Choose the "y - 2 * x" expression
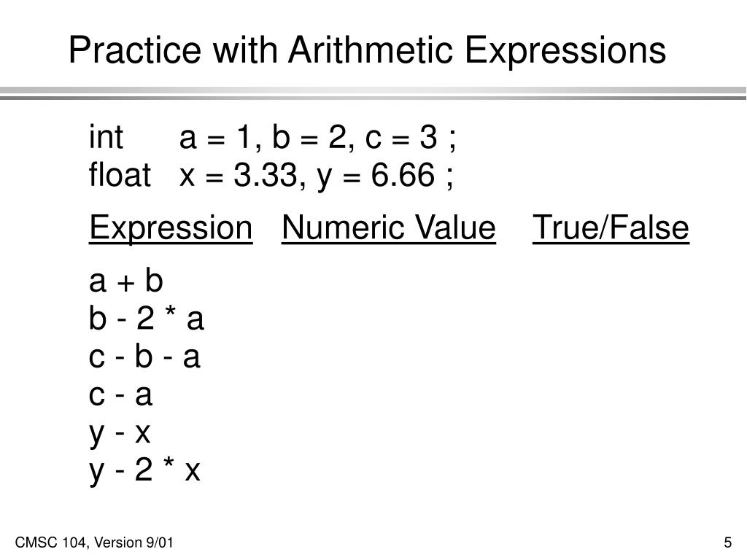 click(144, 471)
